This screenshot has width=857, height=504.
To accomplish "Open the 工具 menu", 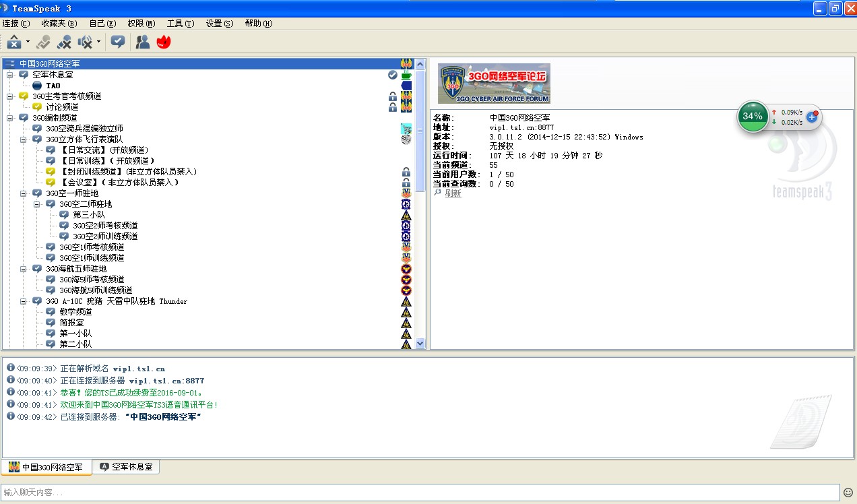I will click(181, 24).
